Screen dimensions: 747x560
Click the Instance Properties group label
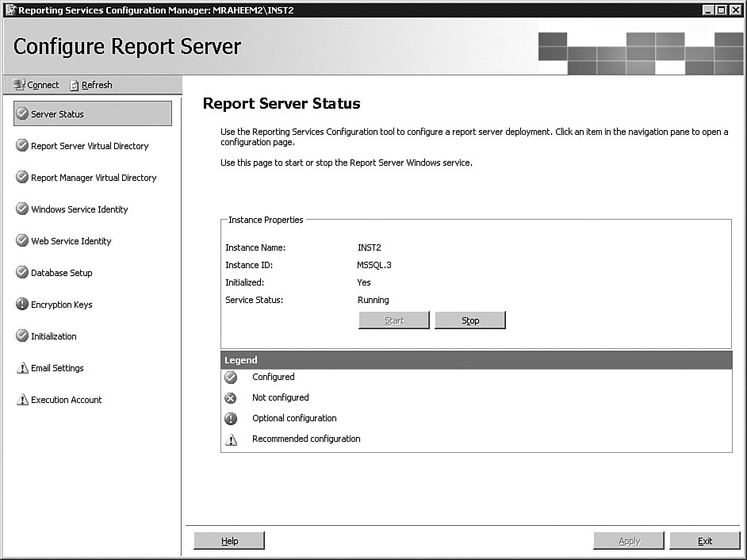pos(266,220)
